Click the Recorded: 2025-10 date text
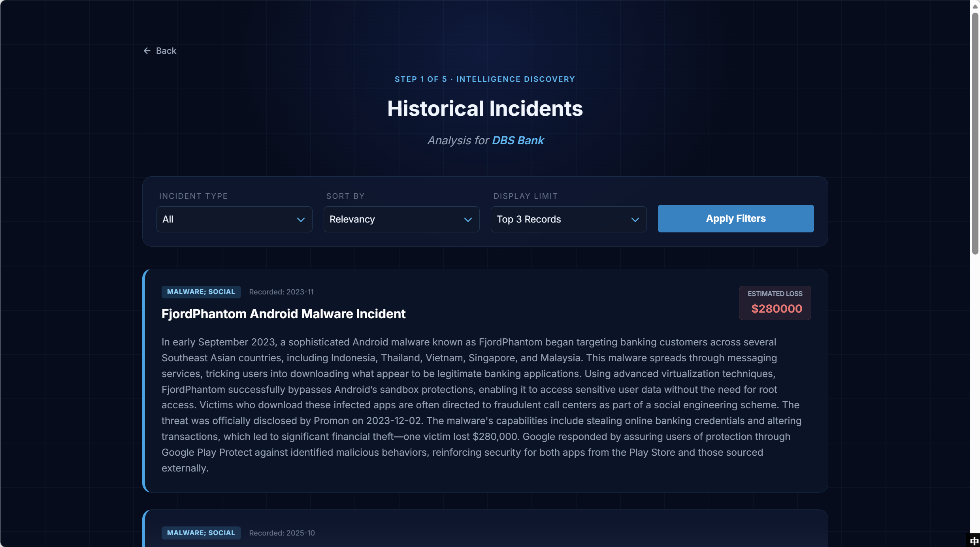 click(282, 533)
